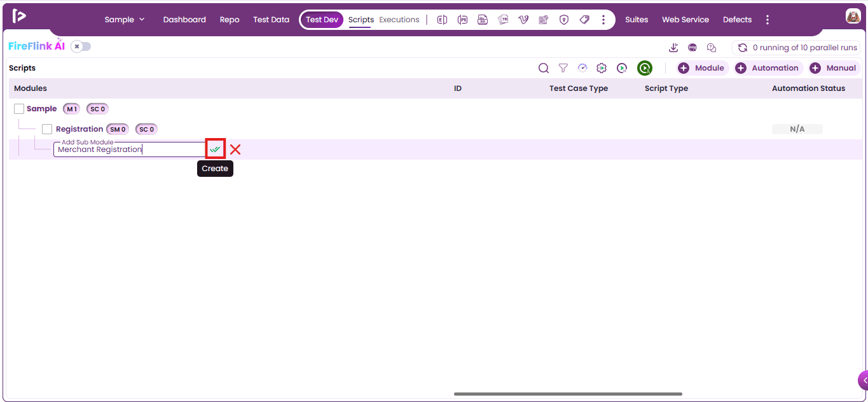Open the Web Service tab
The width and height of the screenshot is (868, 402).
click(x=685, y=20)
